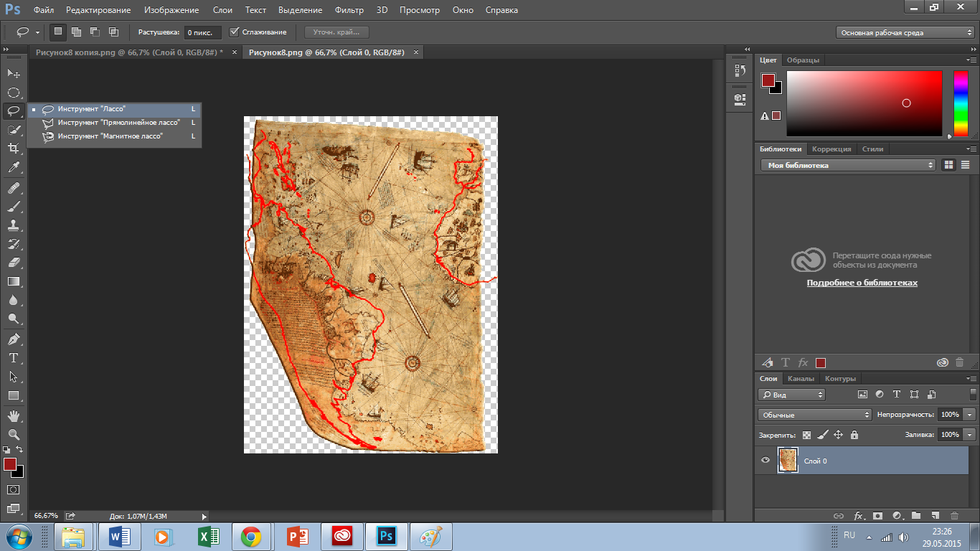Viewport: 980px width, 551px height.
Task: Toggle Quick Mask mode
Action: [x=14, y=489]
